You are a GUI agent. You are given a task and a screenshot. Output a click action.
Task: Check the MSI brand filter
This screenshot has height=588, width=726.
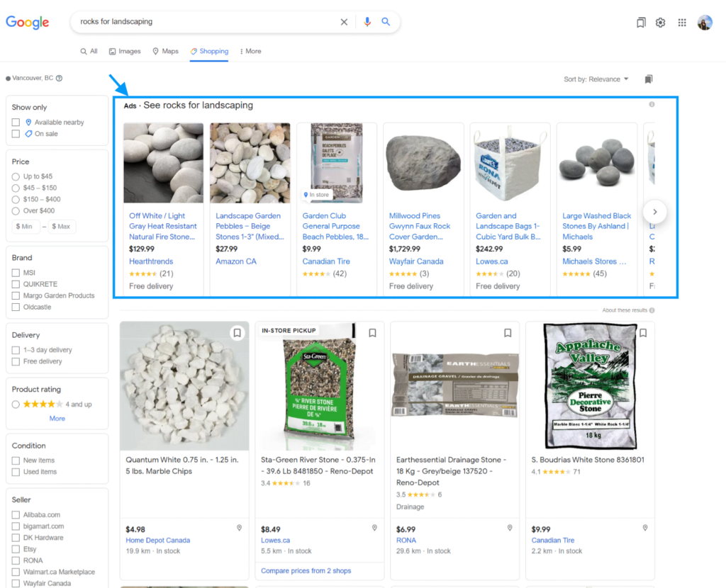16,273
